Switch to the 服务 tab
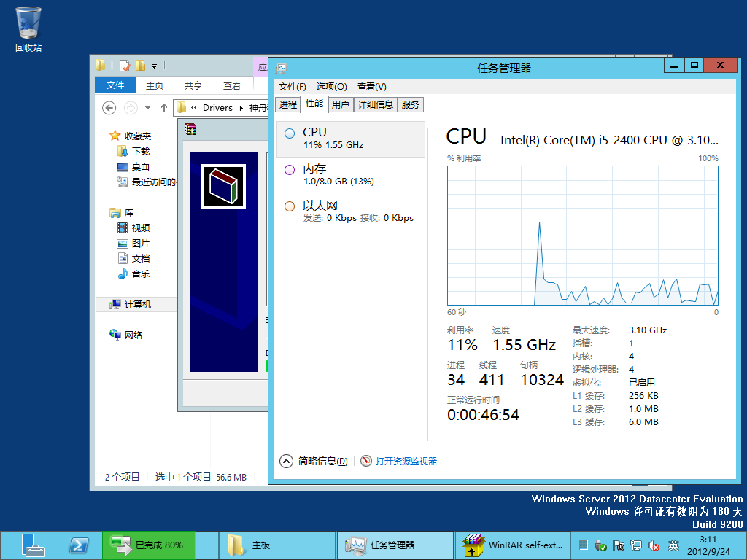The image size is (747, 560). click(410, 105)
